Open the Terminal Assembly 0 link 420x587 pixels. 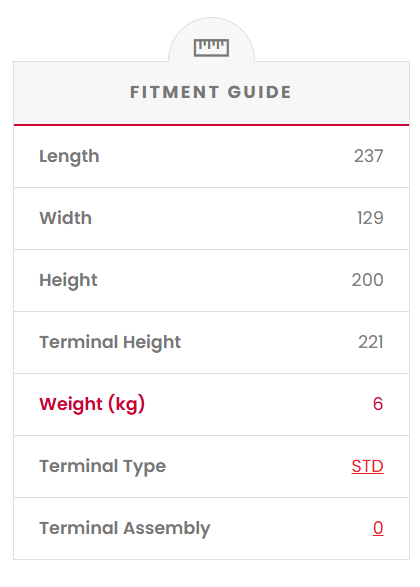coord(378,528)
